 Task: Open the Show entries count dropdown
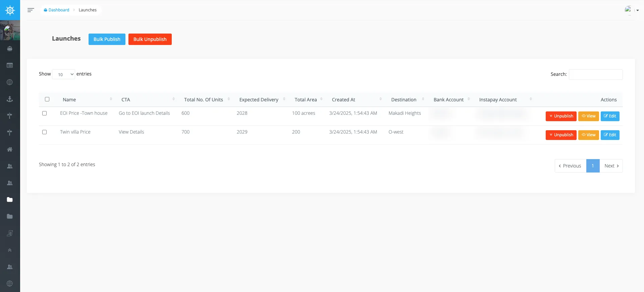(64, 74)
